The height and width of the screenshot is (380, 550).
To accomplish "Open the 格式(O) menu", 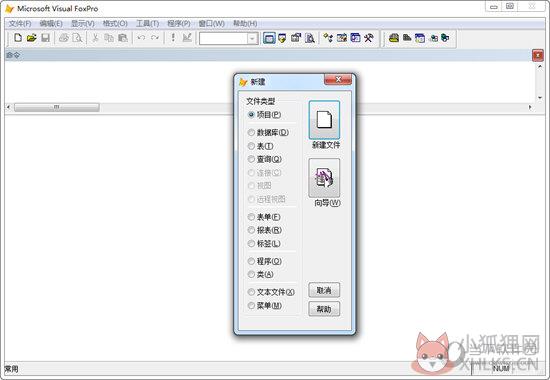I will click(x=115, y=24).
